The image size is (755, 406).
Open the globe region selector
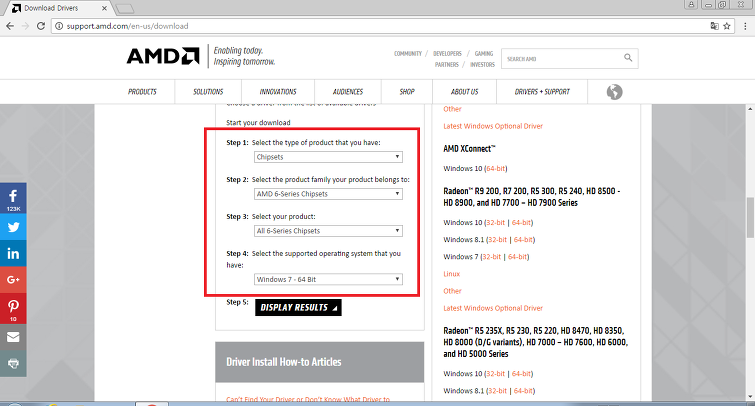(614, 92)
